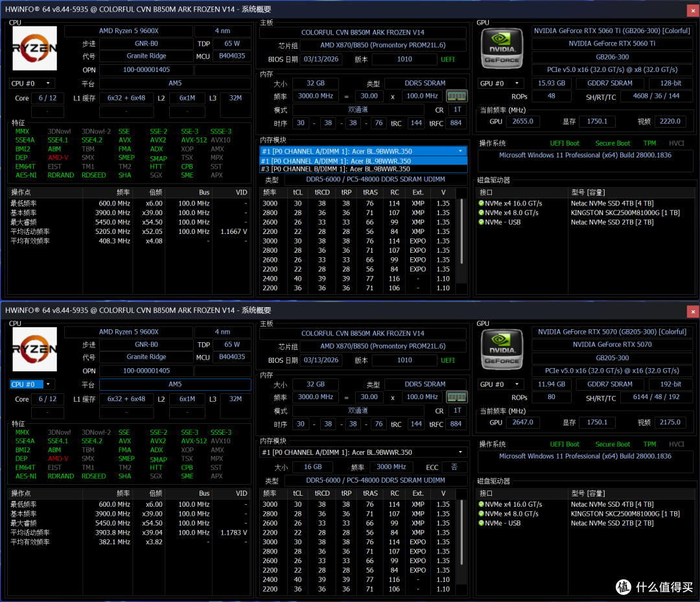Expand the memory module dropdown in the bottom window
Image resolution: width=700 pixels, height=602 pixels.
[461, 452]
